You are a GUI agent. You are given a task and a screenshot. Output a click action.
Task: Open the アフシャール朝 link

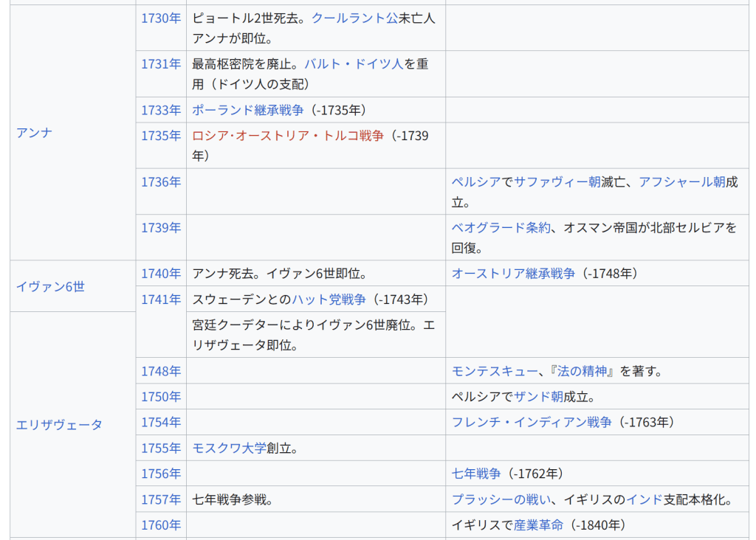coord(681,181)
